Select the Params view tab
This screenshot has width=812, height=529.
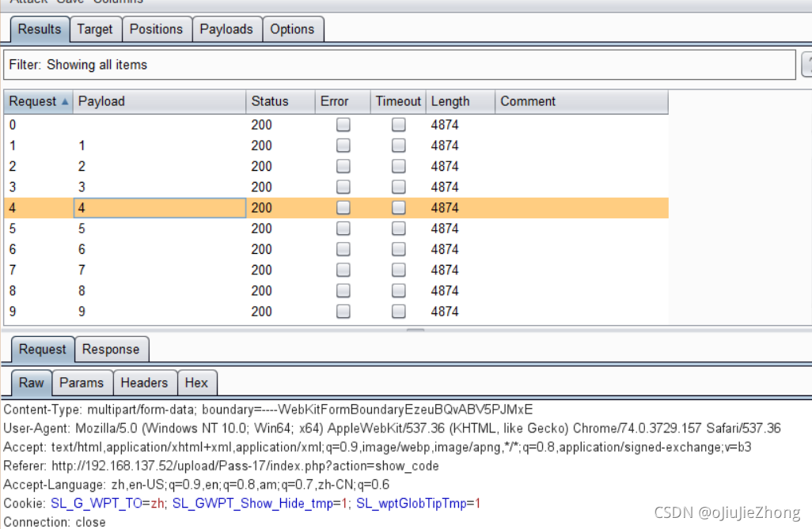pyautogui.click(x=82, y=383)
